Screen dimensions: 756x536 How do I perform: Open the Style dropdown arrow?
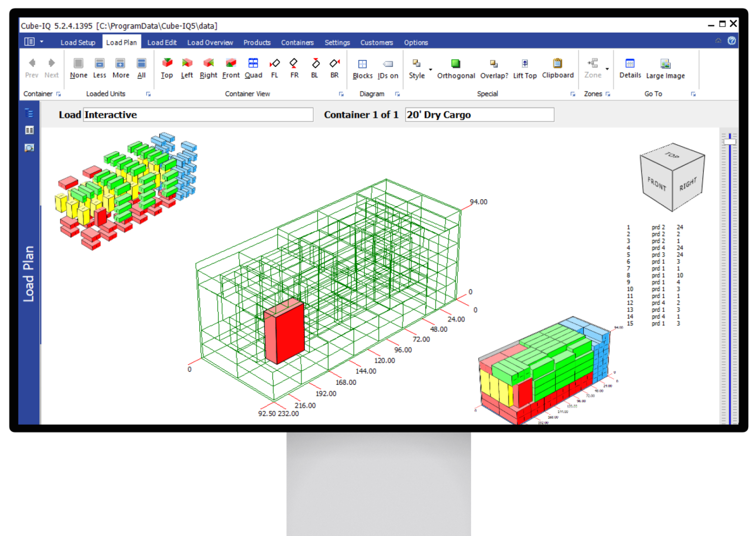click(431, 69)
